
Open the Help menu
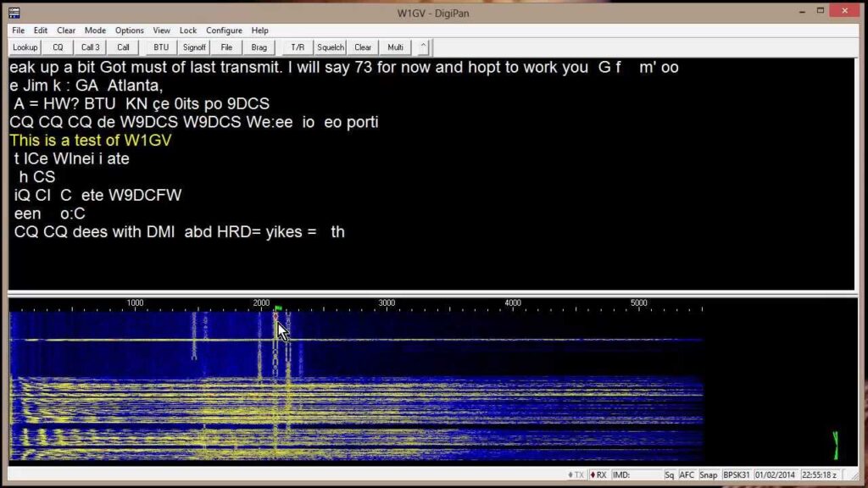(x=259, y=30)
